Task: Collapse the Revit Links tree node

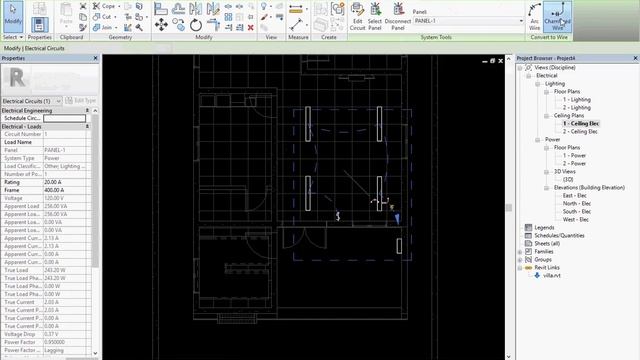Action: [x=520, y=268]
